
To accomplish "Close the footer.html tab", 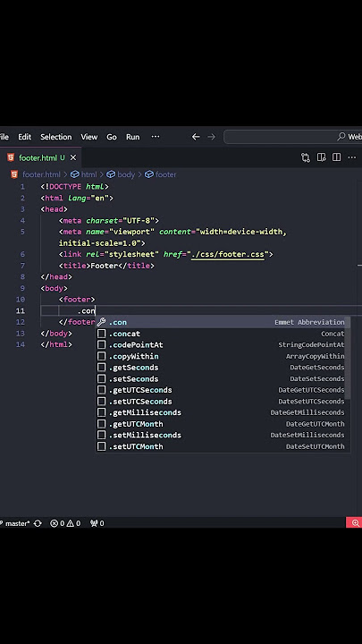I will pos(73,157).
